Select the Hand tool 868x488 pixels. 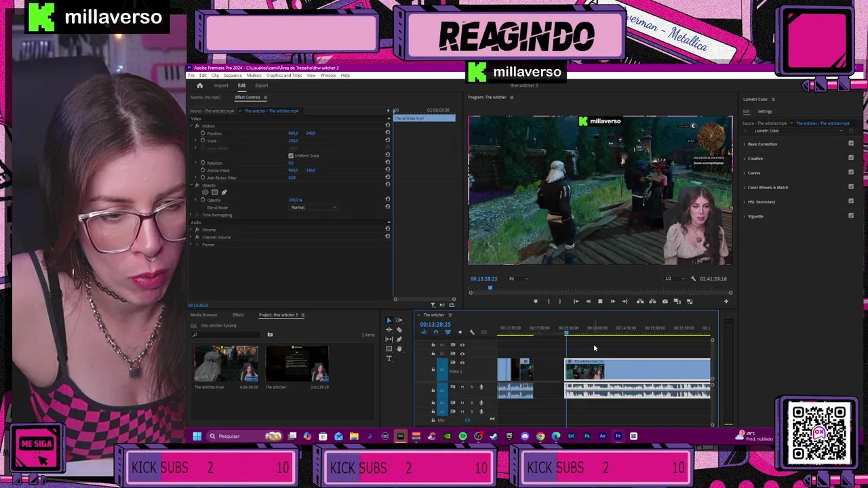click(x=399, y=349)
